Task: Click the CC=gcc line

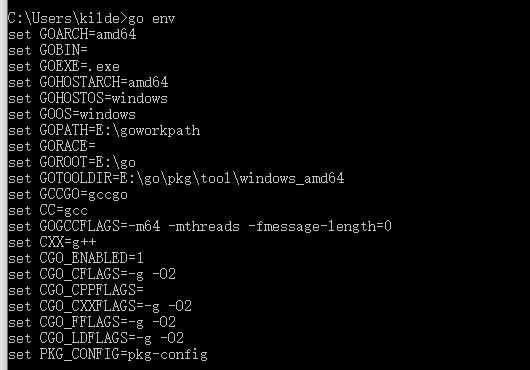Action: [48, 211]
